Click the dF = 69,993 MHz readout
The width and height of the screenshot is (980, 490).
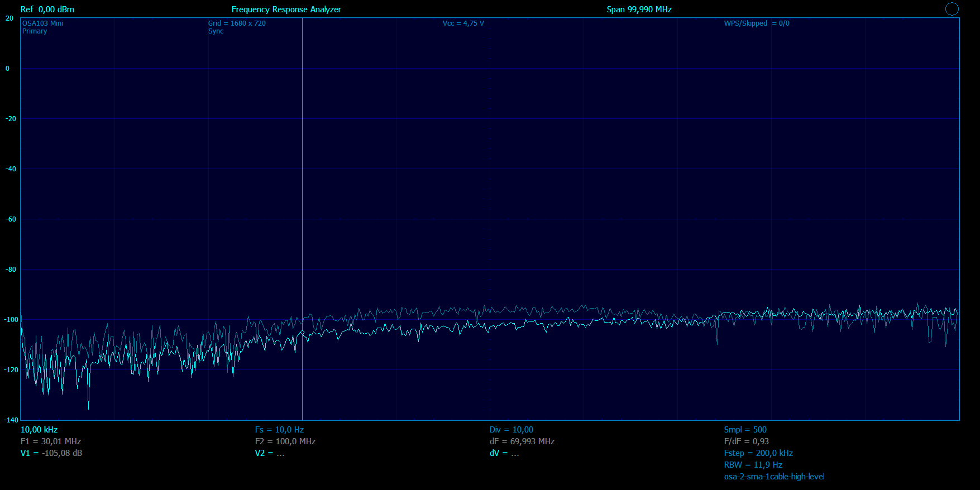pos(522,441)
